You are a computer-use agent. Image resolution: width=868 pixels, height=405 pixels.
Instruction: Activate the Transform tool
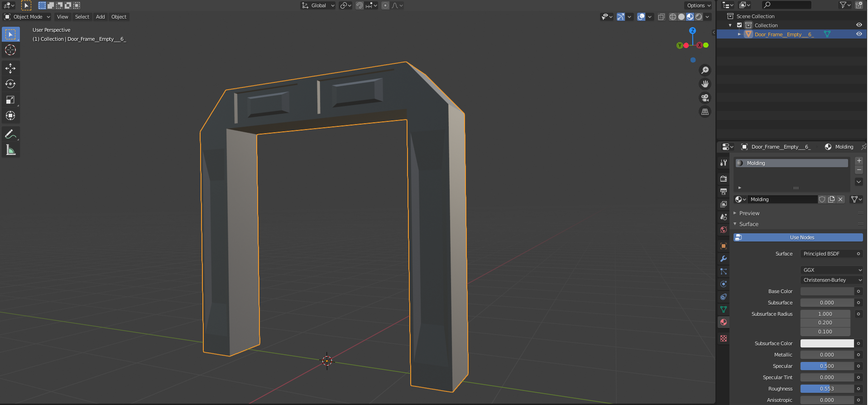(x=10, y=116)
